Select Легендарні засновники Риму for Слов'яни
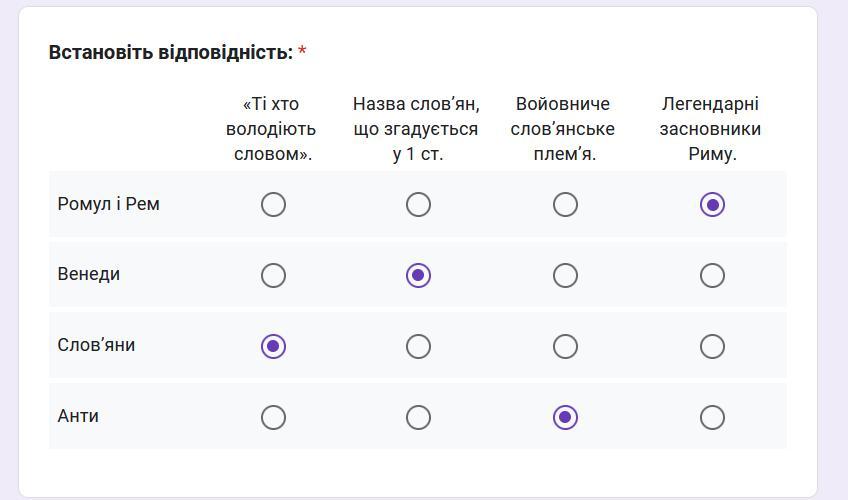 [712, 346]
